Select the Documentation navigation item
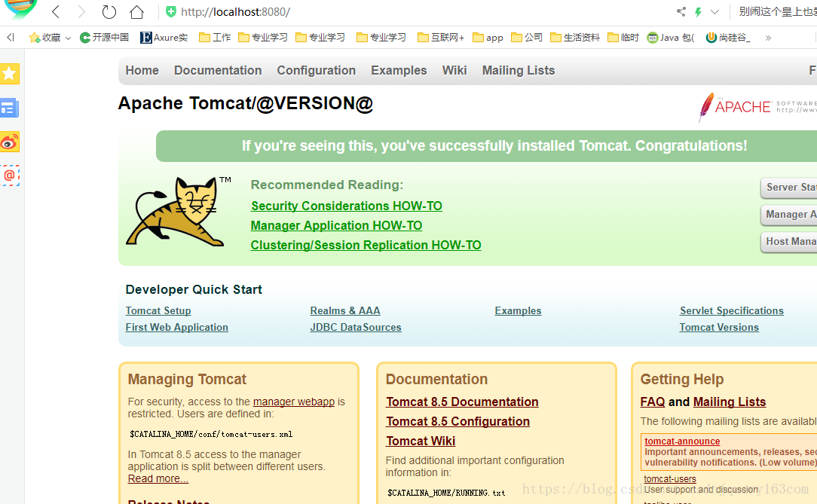 tap(218, 70)
